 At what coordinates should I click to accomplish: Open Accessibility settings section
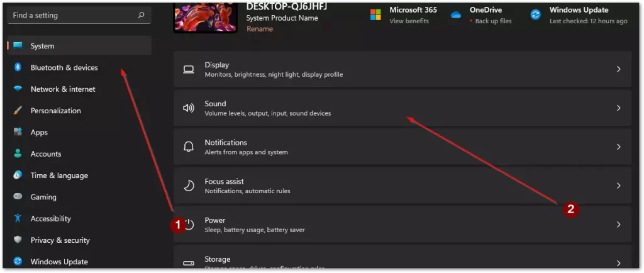[79, 218]
